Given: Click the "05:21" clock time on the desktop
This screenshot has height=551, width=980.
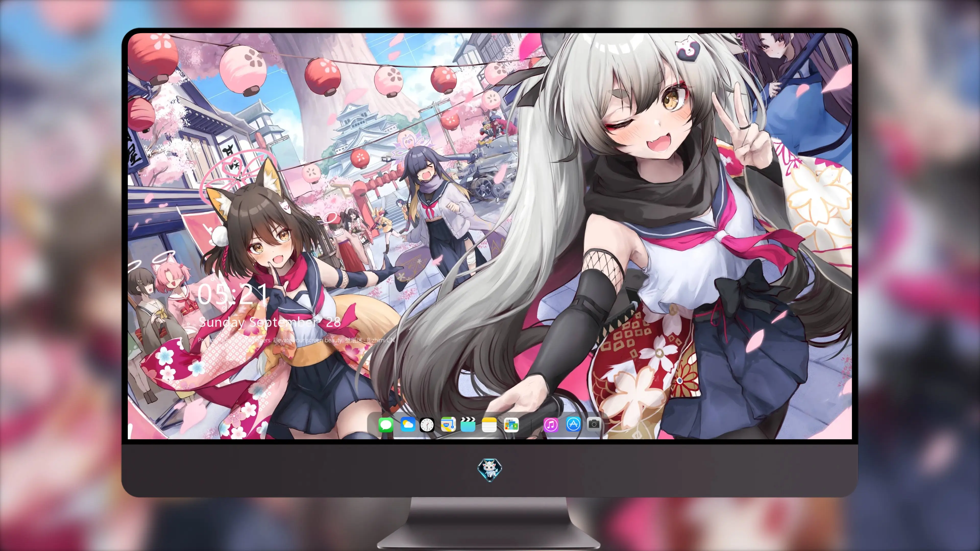Looking at the screenshot, I should click(x=233, y=294).
